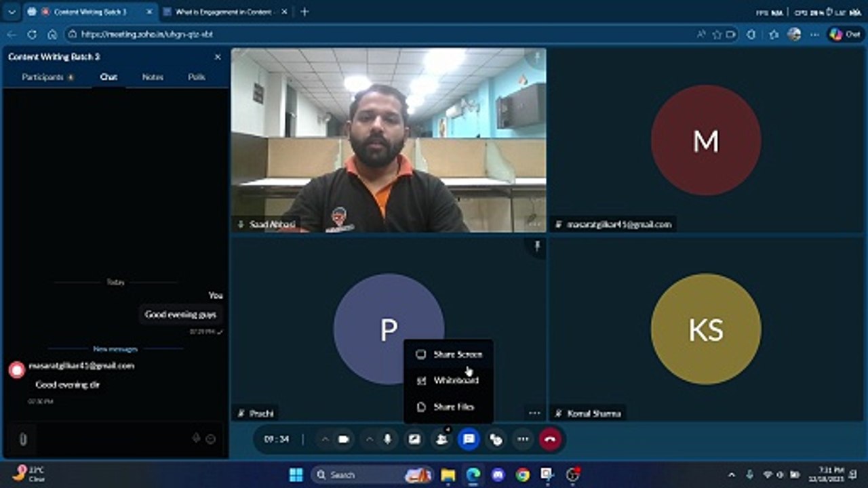The image size is (868, 488).
Task: Toggle the blue chat button in the toolbar
Action: [x=469, y=439]
